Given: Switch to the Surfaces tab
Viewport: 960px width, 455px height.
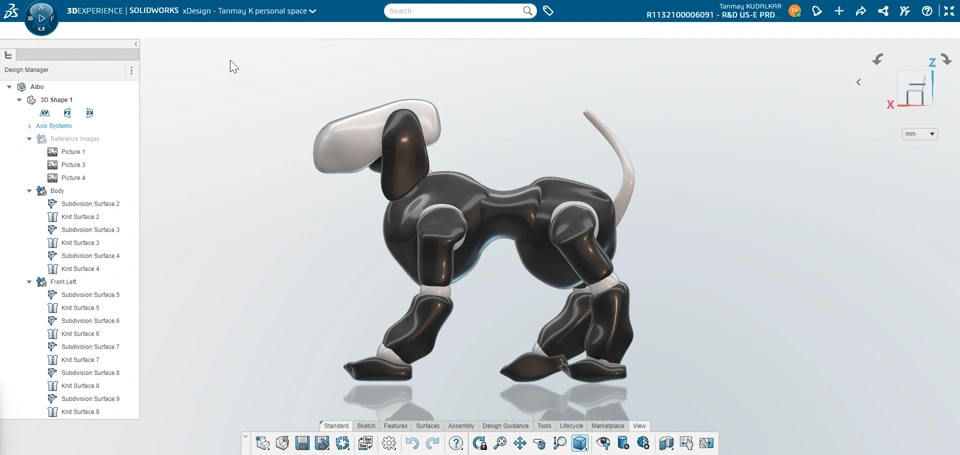Looking at the screenshot, I should pyautogui.click(x=428, y=426).
